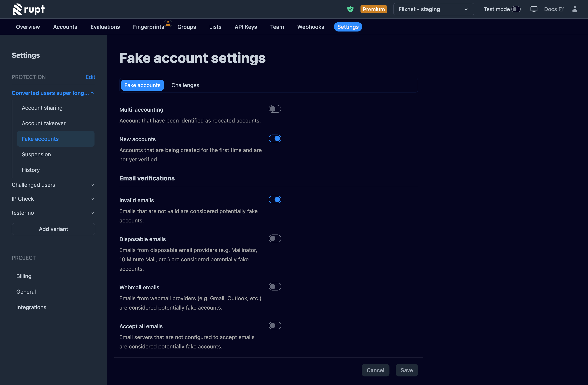
Task: Click the monitor display icon in header
Action: pyautogui.click(x=534, y=9)
